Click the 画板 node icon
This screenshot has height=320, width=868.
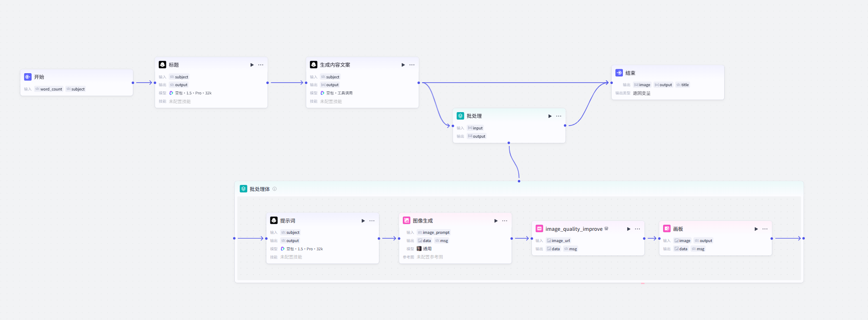(667, 229)
